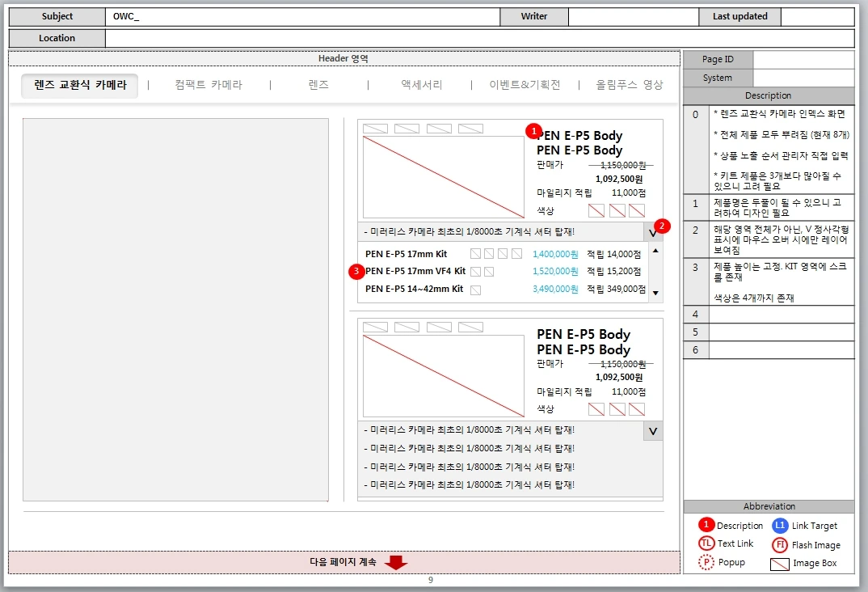This screenshot has width=868, height=592.
Task: Select the PEN E-P5 14~42mm Kit name
Action: click(x=414, y=289)
